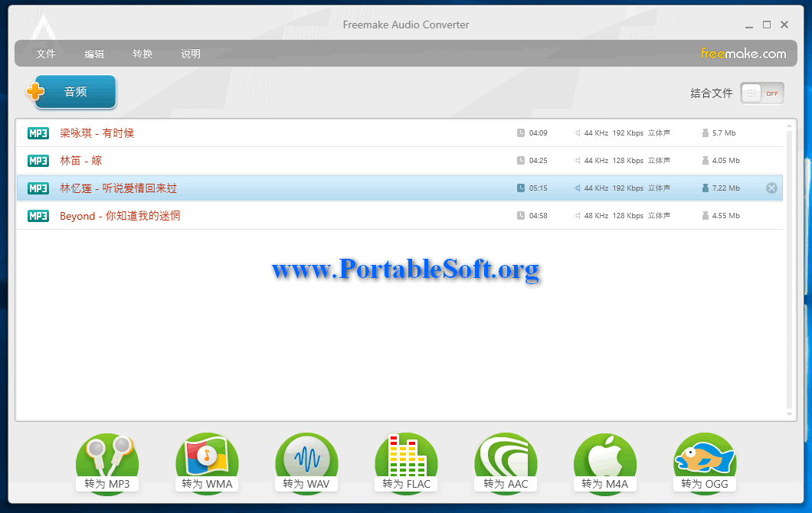Click the clock icon beside 04:09
Screen dimensions: 812x513
pyautogui.click(x=520, y=133)
